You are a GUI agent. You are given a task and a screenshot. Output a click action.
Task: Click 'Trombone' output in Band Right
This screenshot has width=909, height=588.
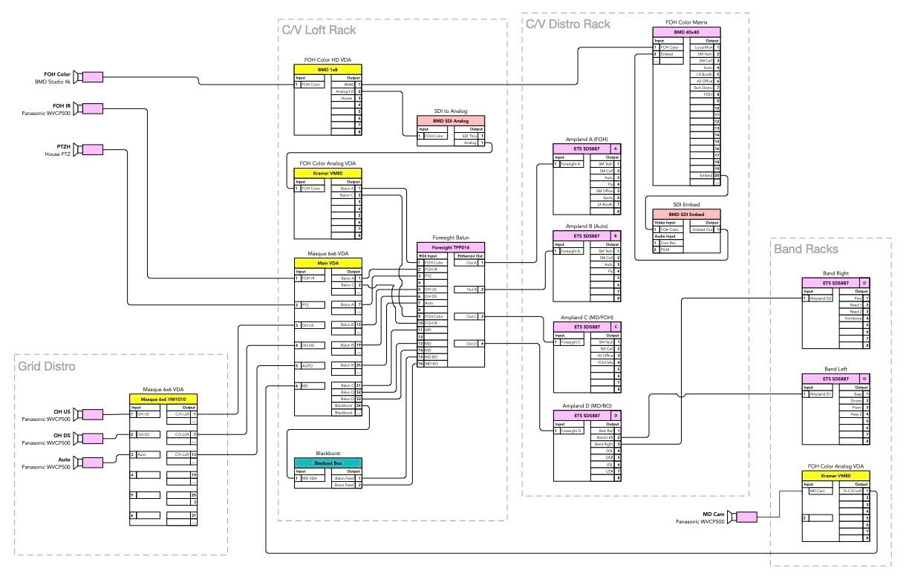coord(853,318)
